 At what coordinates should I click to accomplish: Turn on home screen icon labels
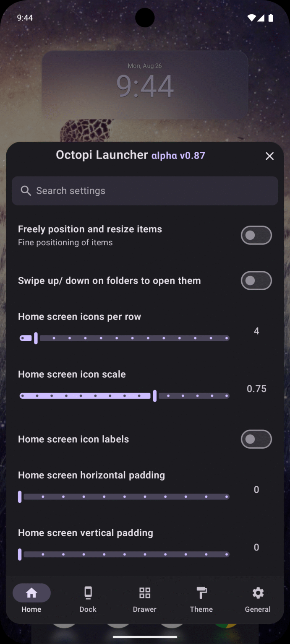[x=256, y=439]
